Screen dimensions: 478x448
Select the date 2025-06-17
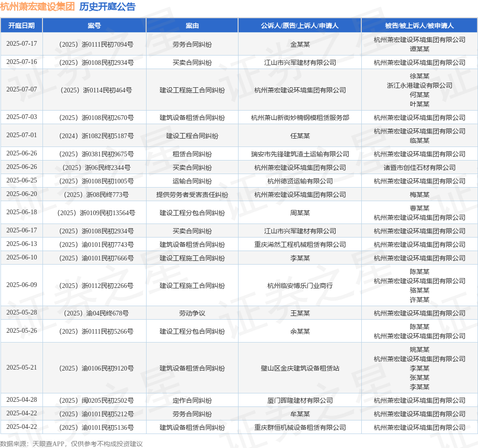pyautogui.click(x=21, y=230)
